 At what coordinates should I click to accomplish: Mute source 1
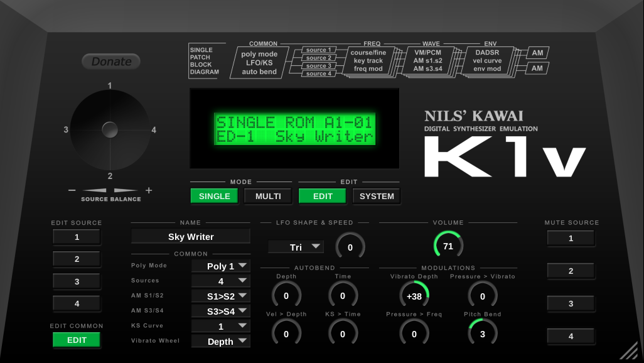(x=571, y=239)
